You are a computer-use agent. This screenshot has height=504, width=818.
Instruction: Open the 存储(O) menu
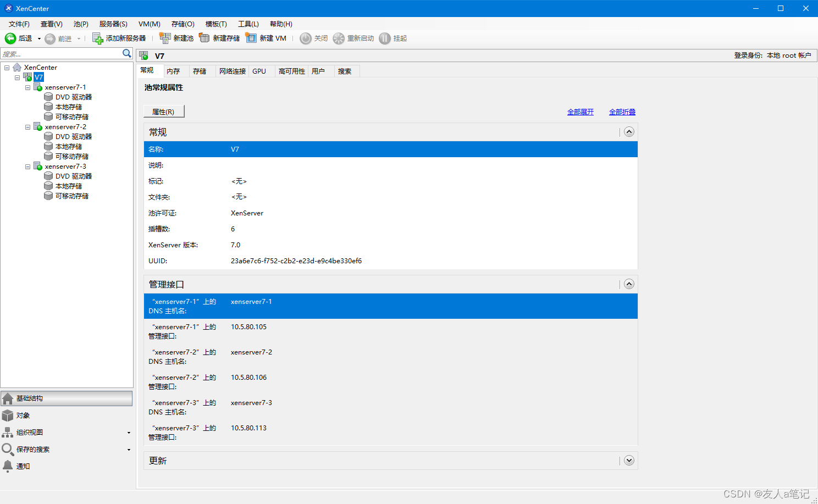[x=183, y=24]
